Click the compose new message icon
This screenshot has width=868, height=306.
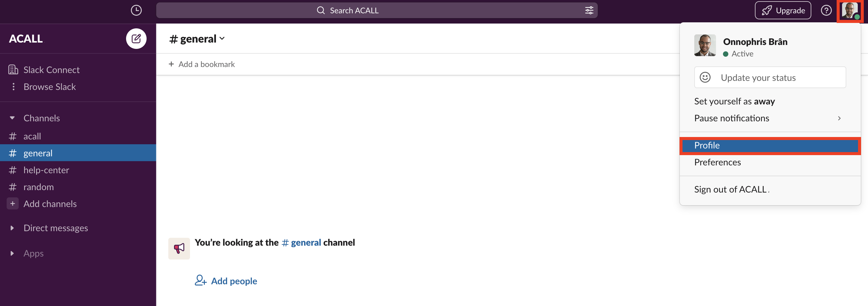tap(136, 39)
